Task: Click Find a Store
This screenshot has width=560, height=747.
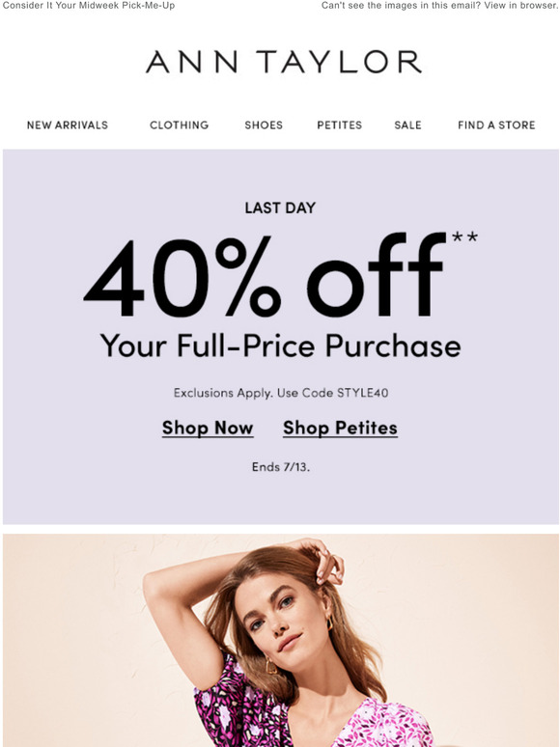Action: [x=496, y=125]
